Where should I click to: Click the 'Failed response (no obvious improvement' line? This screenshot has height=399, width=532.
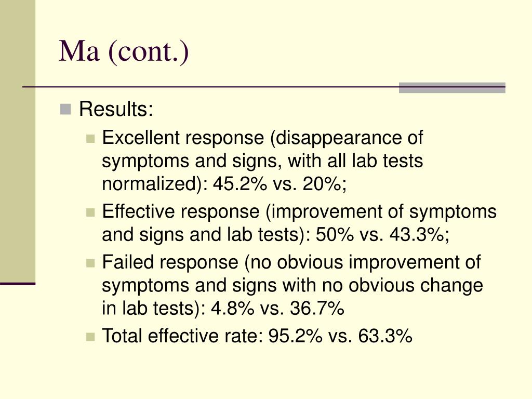(291, 262)
